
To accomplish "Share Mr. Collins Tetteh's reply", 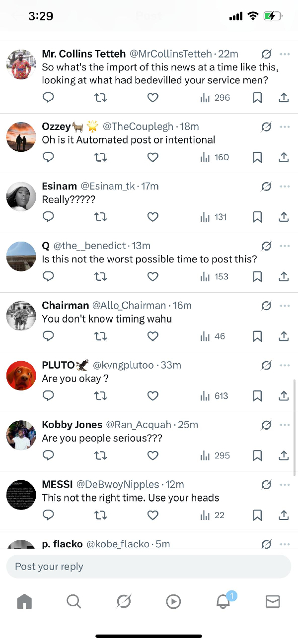I will pos(284,98).
